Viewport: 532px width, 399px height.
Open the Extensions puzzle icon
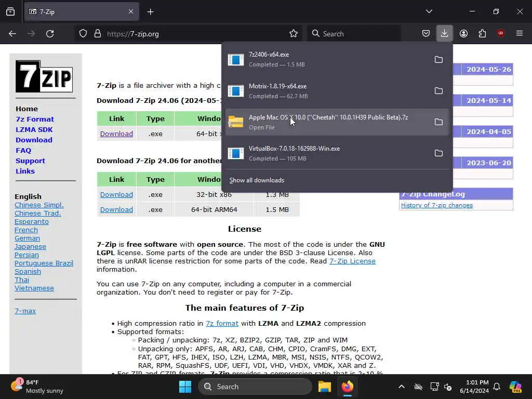(482, 34)
